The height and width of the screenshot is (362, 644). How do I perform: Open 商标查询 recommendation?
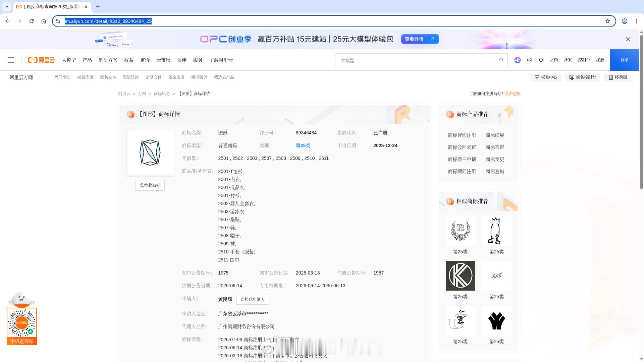click(495, 171)
